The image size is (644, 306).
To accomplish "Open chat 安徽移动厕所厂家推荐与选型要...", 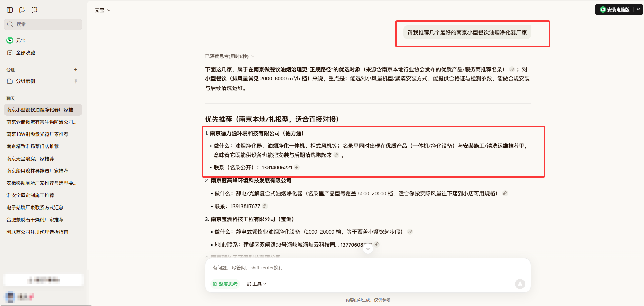I will click(x=43, y=183).
